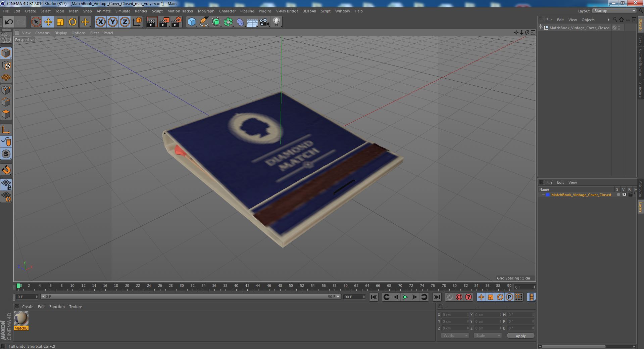This screenshot has height=349, width=644.
Task: Click Render View clapperboard icon
Action: 152,22
